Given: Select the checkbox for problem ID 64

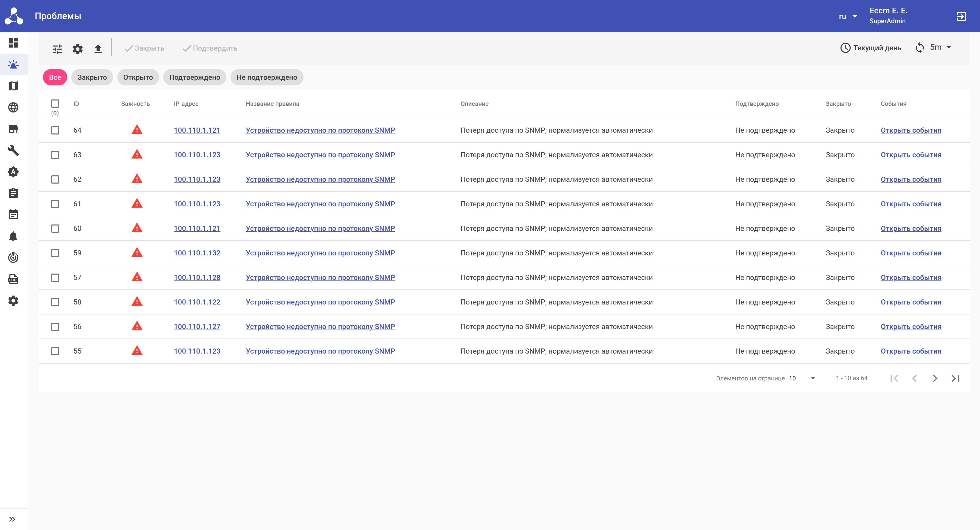Looking at the screenshot, I should (55, 130).
